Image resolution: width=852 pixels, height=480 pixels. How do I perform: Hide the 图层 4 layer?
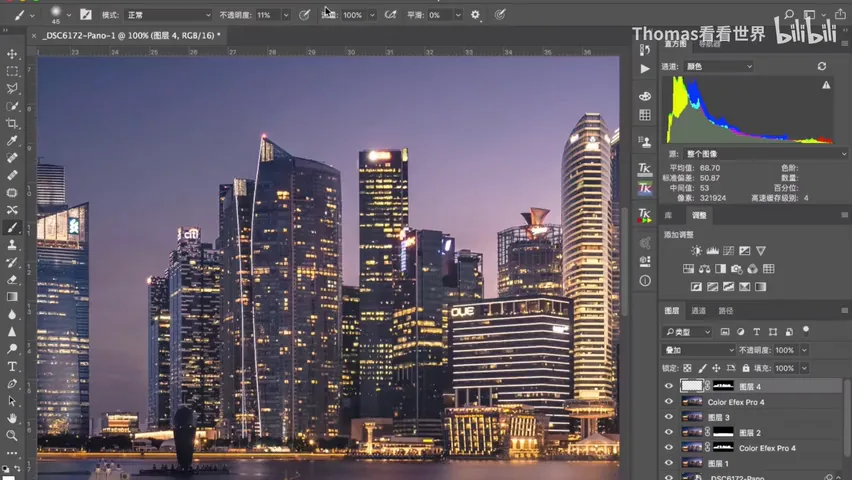[x=669, y=386]
